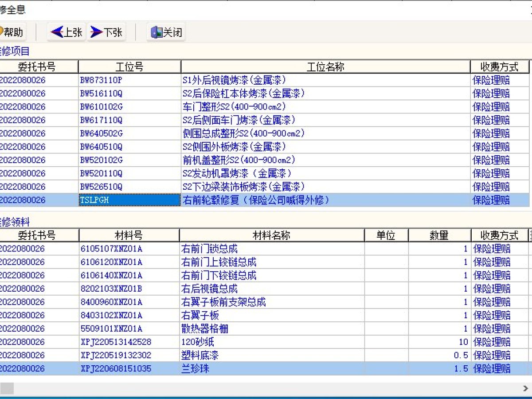Click quantity 0.5 for 塑料底漆
The width and height of the screenshot is (532, 399).
[x=461, y=355]
